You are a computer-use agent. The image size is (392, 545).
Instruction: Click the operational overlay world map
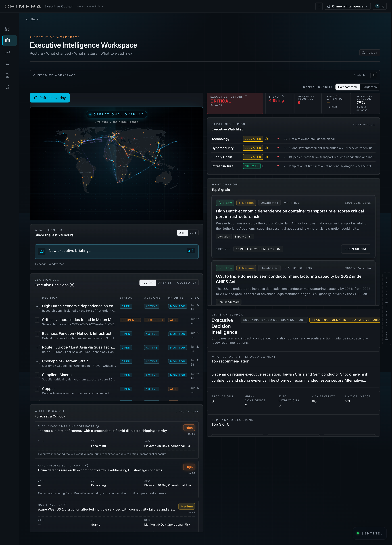(x=116, y=163)
